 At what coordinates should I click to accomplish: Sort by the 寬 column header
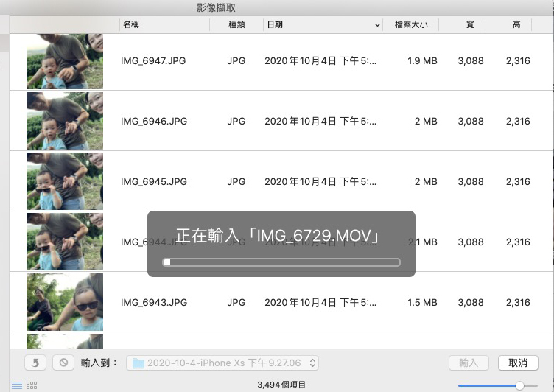(469, 24)
